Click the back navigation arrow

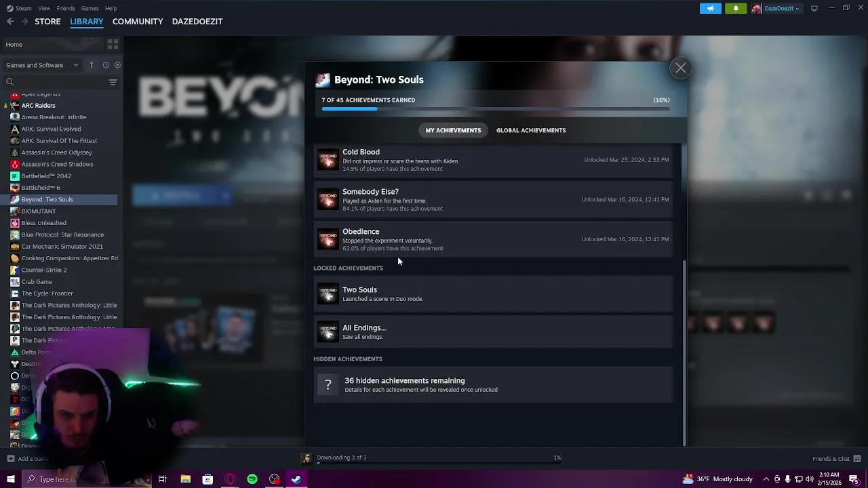[10, 22]
